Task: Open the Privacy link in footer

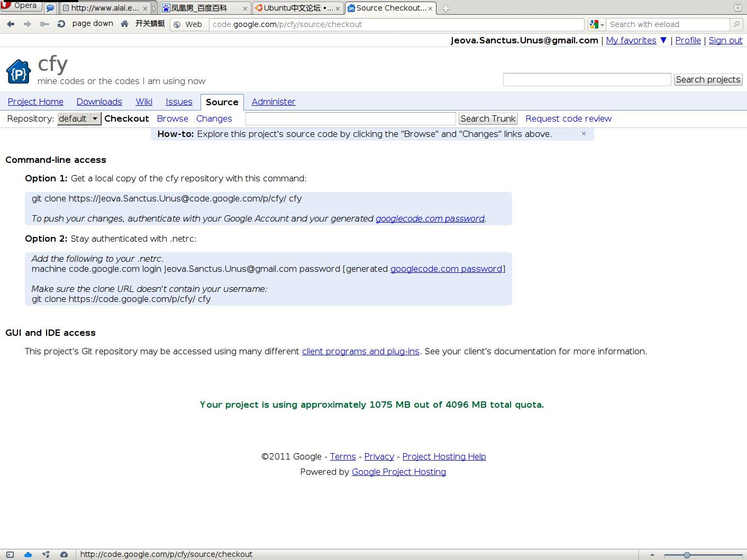Action: click(x=379, y=457)
